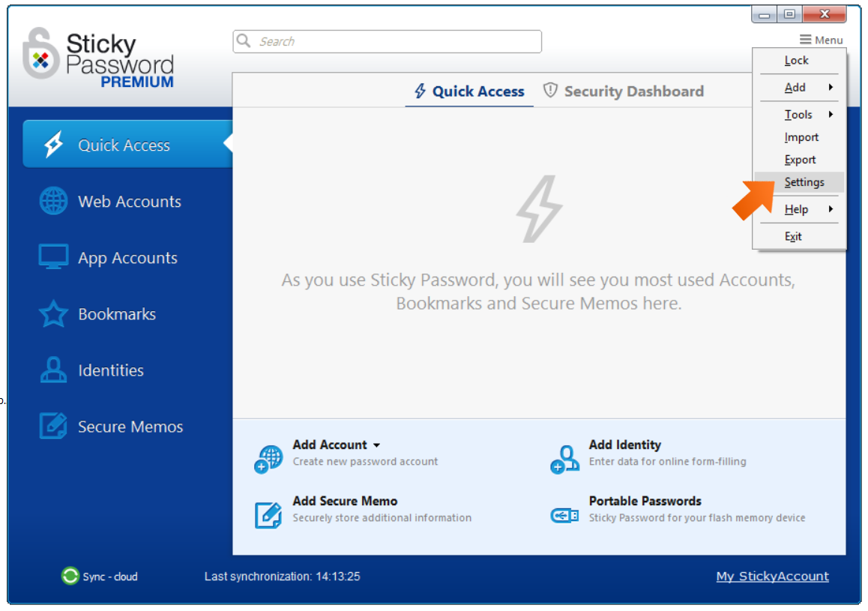
Task: Click the Add Secure Memo pencil icon
Action: point(268,515)
